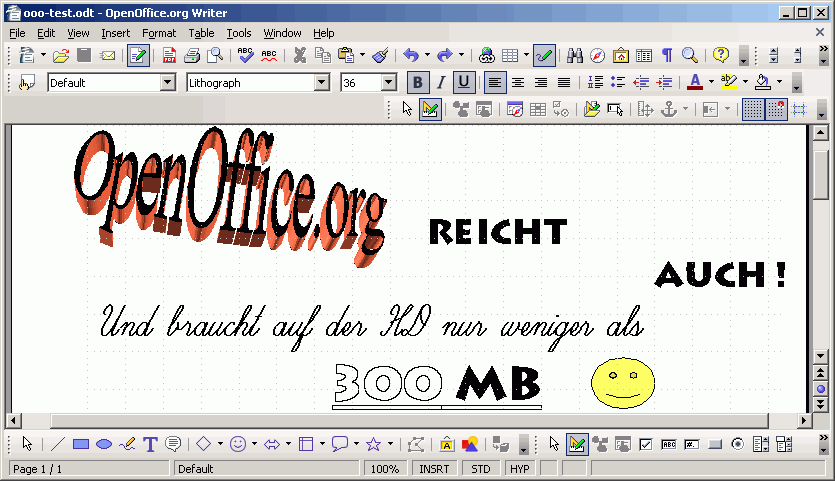Open the Paragraph Style Default dropdown
Viewport: 835px width, 481px height.
pyautogui.click(x=168, y=83)
